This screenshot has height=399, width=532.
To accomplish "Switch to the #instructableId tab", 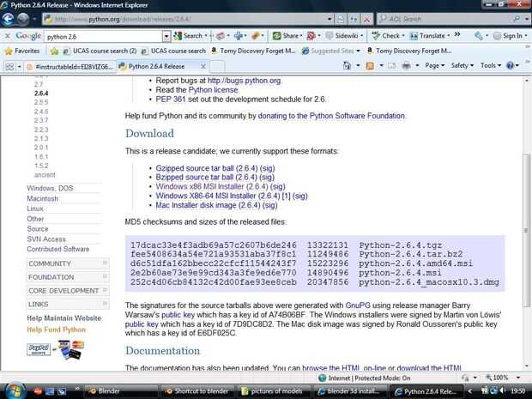I will click(x=70, y=67).
